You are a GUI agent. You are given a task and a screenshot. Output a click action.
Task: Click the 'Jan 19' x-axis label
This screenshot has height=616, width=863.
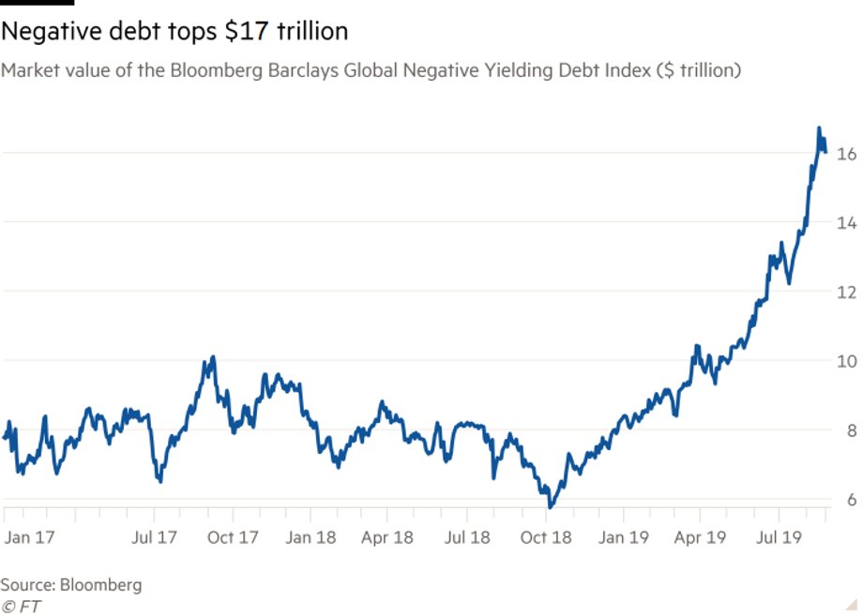pyautogui.click(x=624, y=537)
